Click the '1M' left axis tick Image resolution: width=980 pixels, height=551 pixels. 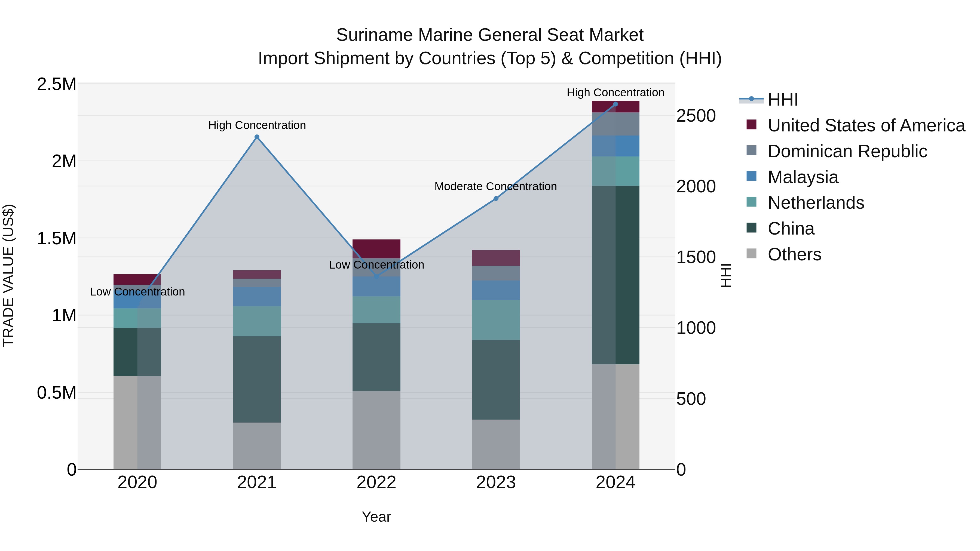(64, 316)
